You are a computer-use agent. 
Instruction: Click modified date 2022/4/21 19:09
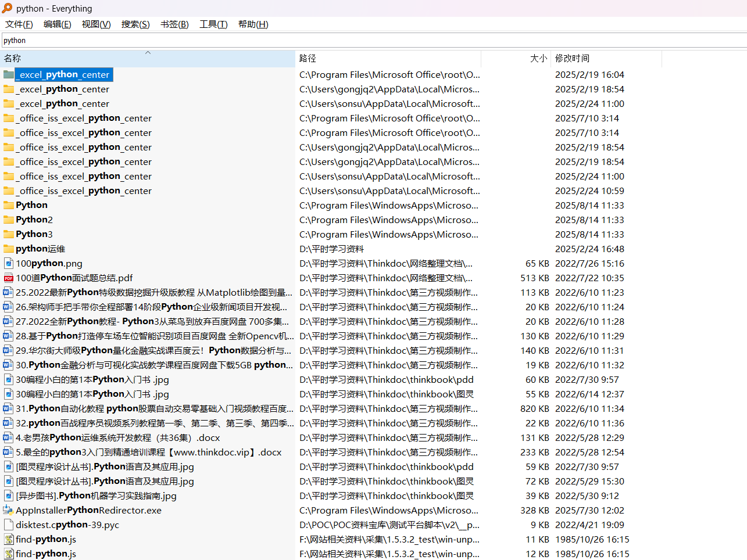click(589, 525)
